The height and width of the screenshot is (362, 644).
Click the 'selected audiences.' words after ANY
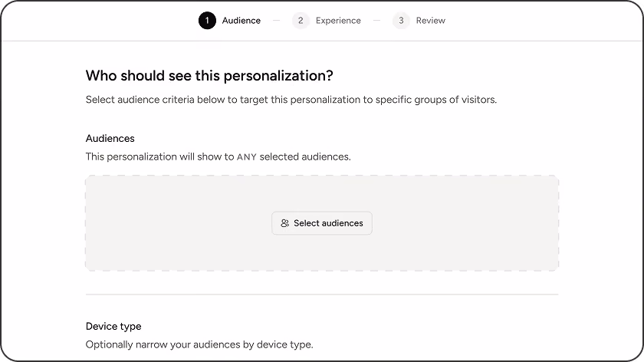[x=305, y=157]
